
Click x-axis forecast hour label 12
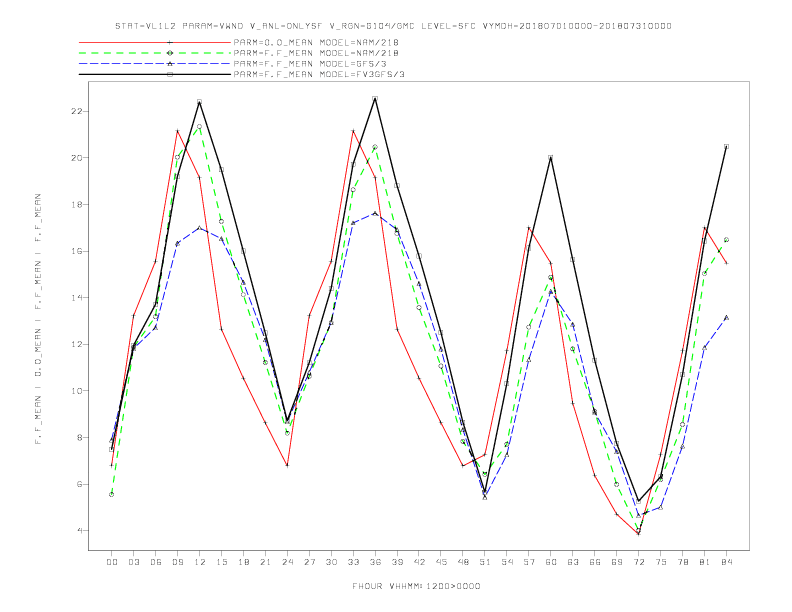(x=200, y=562)
